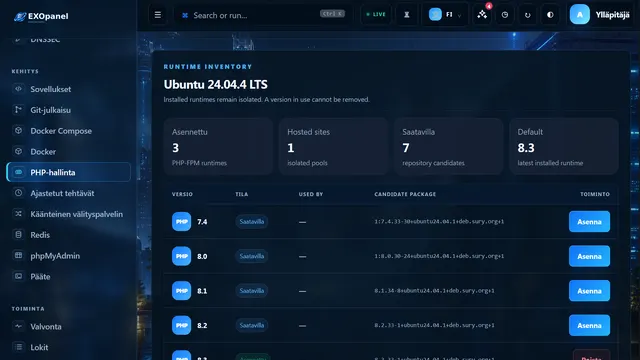Click the Valvonta pulse icon
The height and width of the screenshot is (360, 640).
(x=18, y=326)
